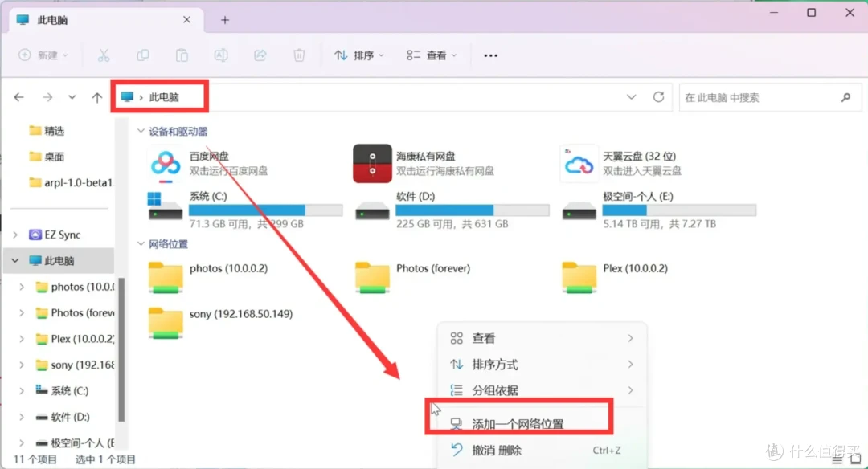Image resolution: width=868 pixels, height=469 pixels.
Task: Select 极空间-个人 drive in sidebar tree
Action: click(75, 442)
